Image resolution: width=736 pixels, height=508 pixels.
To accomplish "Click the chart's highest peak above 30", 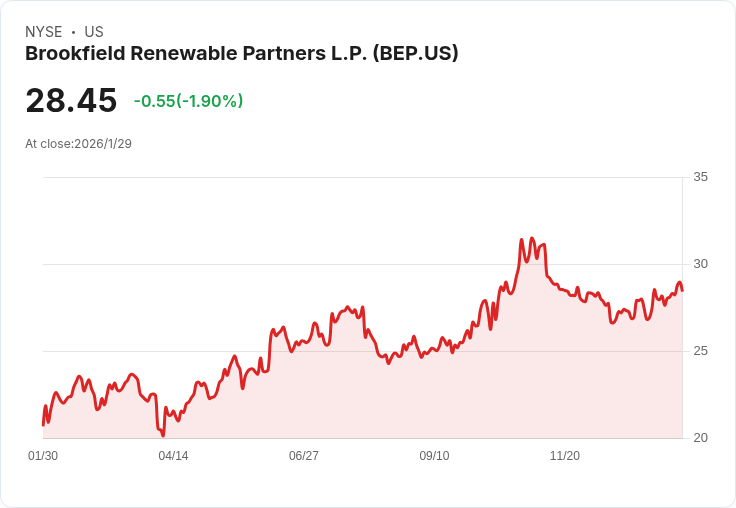I will click(x=532, y=239).
